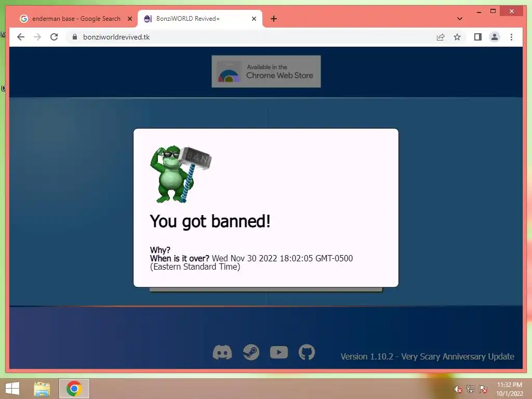Close the BonziWORLD Revived+ tab

[x=254, y=19]
